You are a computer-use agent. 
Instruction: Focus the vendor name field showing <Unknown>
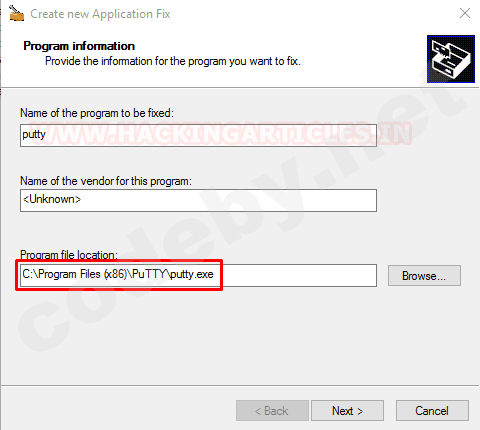pyautogui.click(x=198, y=200)
